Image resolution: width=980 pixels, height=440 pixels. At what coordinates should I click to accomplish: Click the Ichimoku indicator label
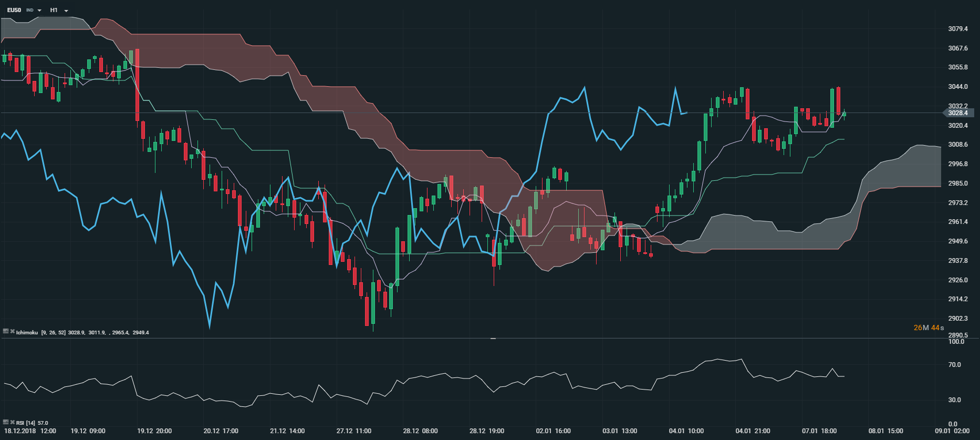(27, 332)
